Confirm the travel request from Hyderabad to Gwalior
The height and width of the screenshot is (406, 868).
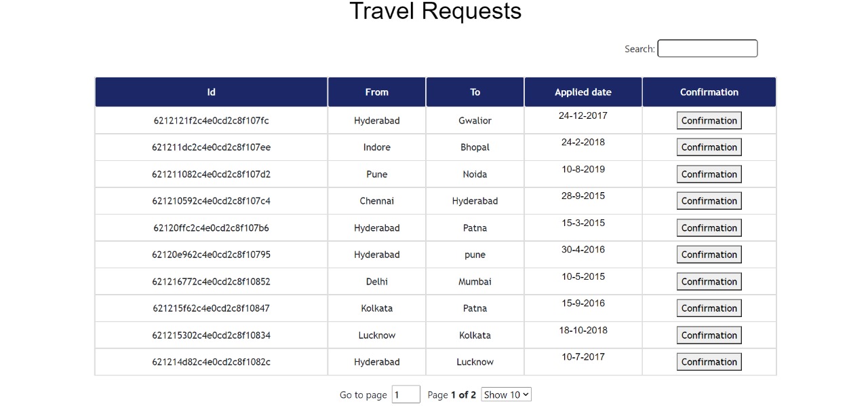pyautogui.click(x=709, y=120)
